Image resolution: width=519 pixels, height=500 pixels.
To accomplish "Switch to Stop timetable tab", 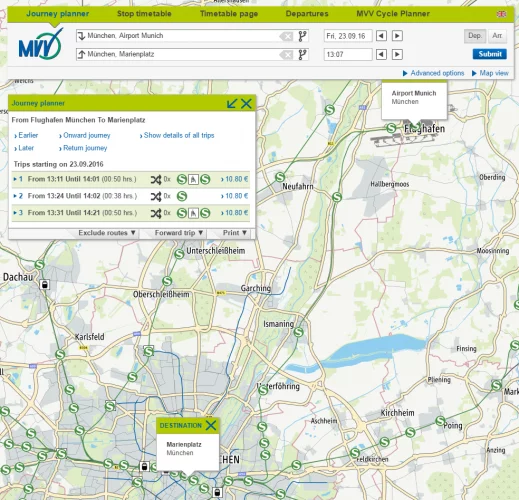I will tap(144, 14).
